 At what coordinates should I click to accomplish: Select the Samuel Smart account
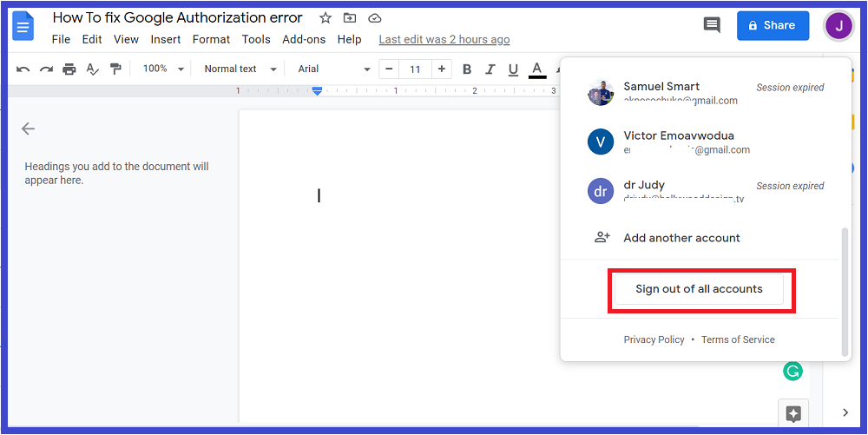706,93
